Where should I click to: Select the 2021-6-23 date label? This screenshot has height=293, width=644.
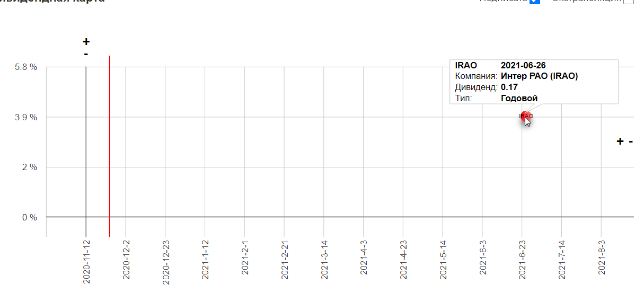(522, 260)
